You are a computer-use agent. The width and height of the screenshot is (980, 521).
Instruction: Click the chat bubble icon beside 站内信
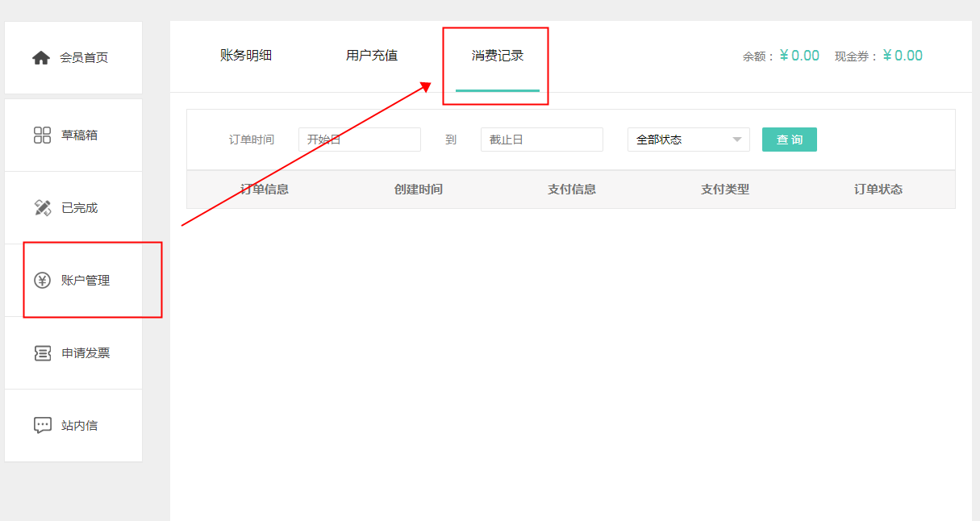(42, 426)
